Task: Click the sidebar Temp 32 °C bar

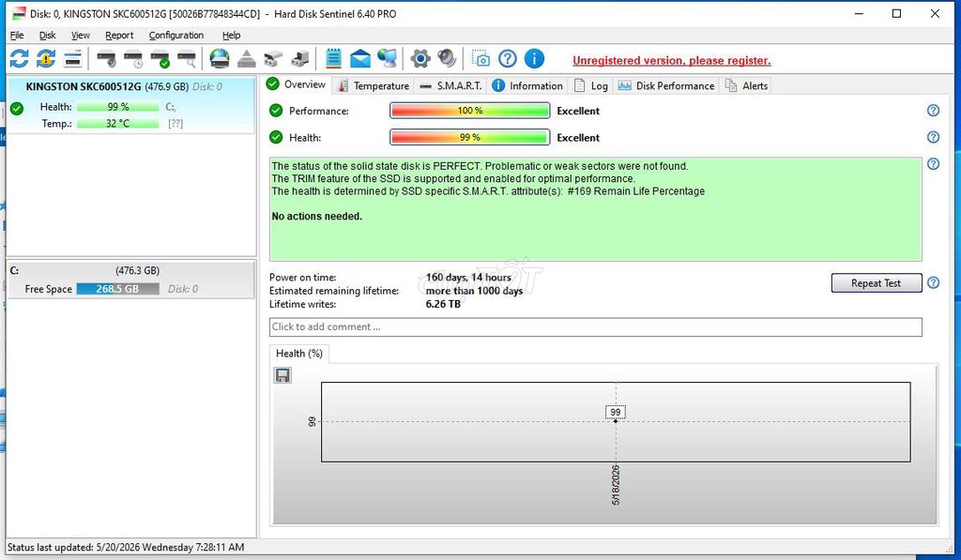Action: [x=117, y=123]
